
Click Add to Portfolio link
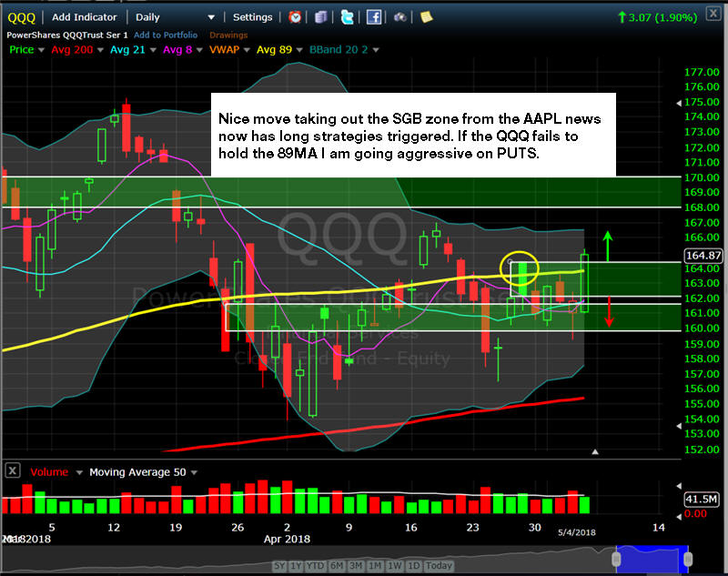[x=166, y=35]
